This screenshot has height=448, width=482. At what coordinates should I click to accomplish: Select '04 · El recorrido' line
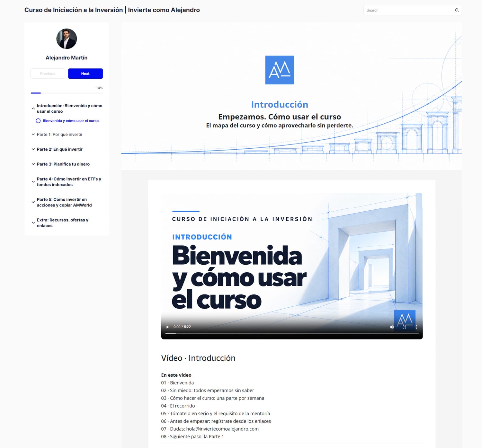tap(178, 406)
